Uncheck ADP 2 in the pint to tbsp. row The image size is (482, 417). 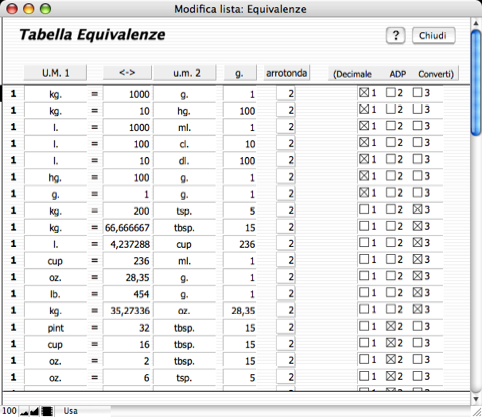point(391,326)
